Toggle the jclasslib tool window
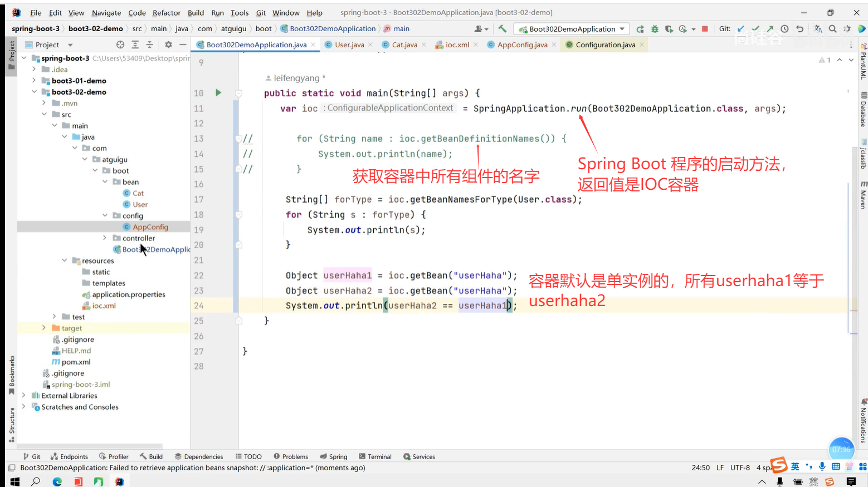This screenshot has height=487, width=868. tap(863, 154)
